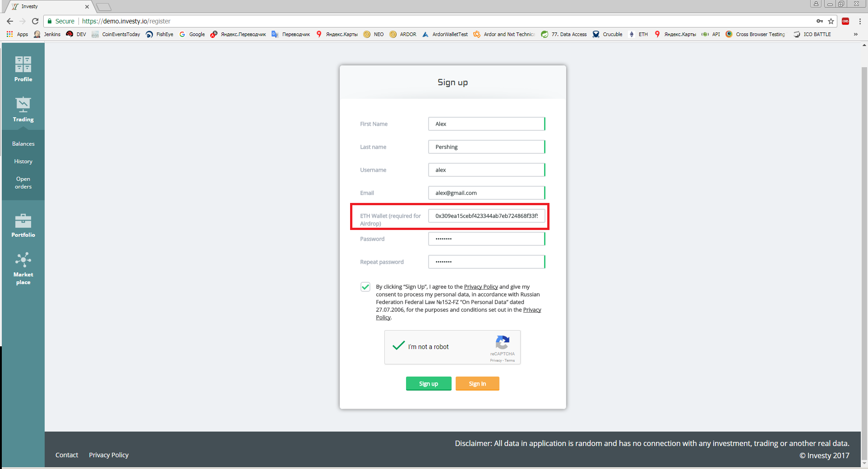
Task: Focus the ETH Wallet address field
Action: tap(487, 216)
